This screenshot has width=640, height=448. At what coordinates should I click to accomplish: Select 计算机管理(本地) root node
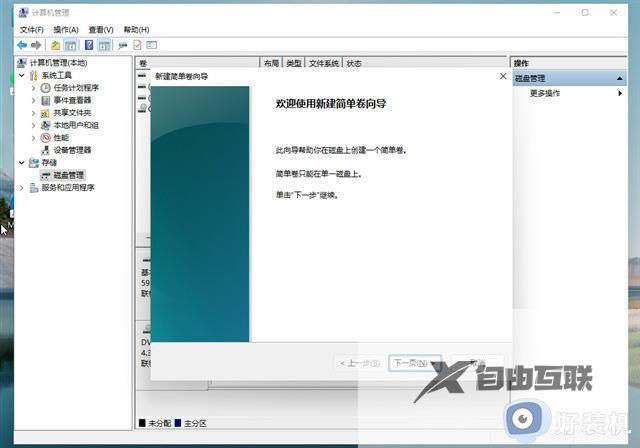pos(58,63)
